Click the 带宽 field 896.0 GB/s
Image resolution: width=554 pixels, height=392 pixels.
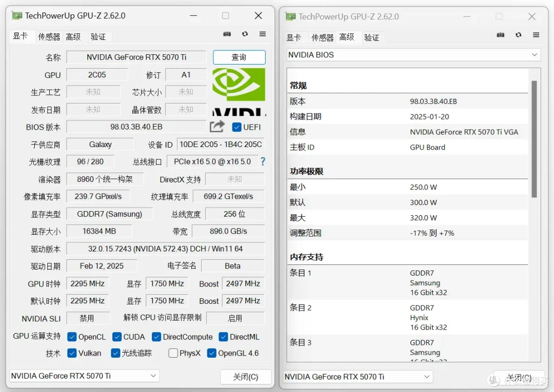[x=228, y=231]
